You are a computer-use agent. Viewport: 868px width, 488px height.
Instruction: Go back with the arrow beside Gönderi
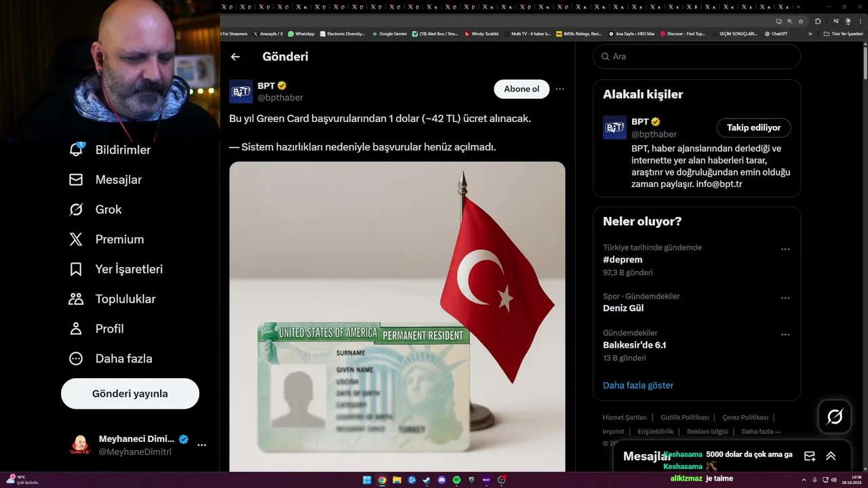click(235, 57)
